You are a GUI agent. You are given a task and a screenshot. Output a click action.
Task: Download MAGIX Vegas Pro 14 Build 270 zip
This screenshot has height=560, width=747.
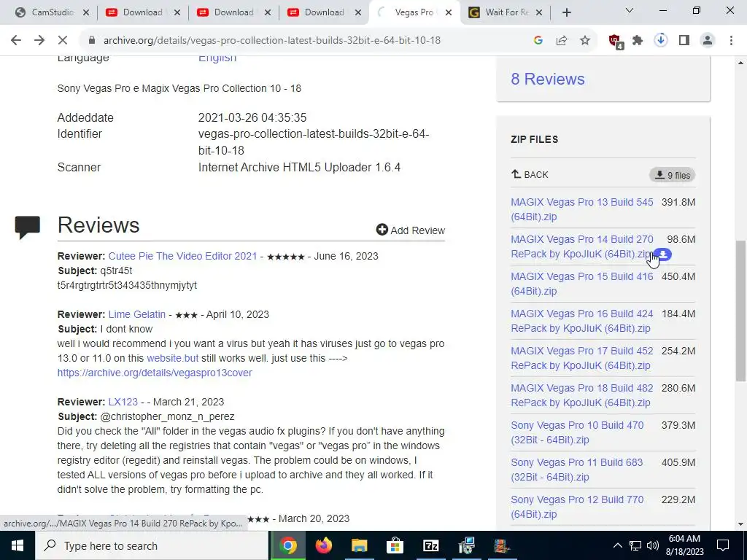(581, 246)
